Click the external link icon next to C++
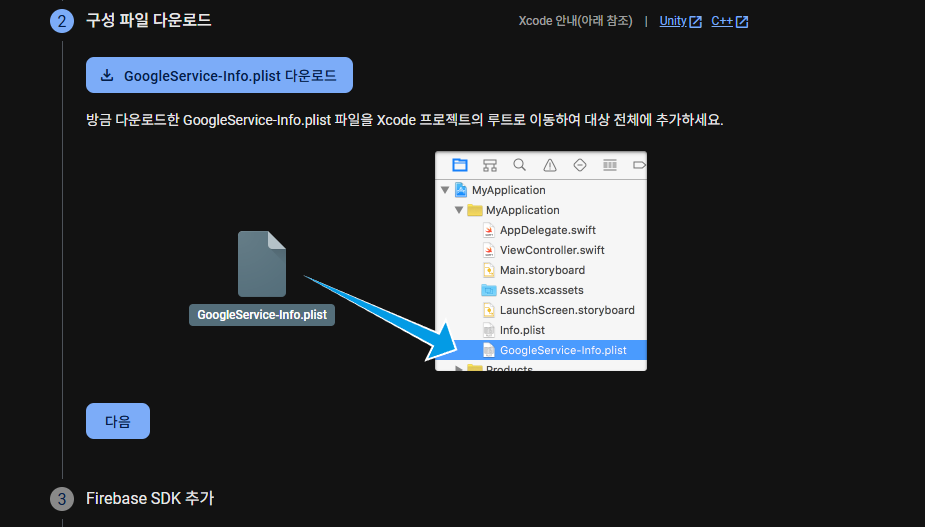Image resolution: width=925 pixels, height=527 pixels. pyautogui.click(x=742, y=22)
